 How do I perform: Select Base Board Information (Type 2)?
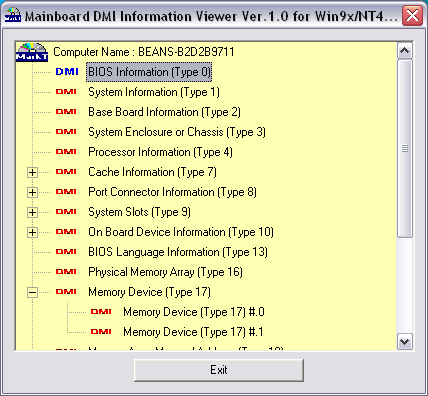pos(164,112)
